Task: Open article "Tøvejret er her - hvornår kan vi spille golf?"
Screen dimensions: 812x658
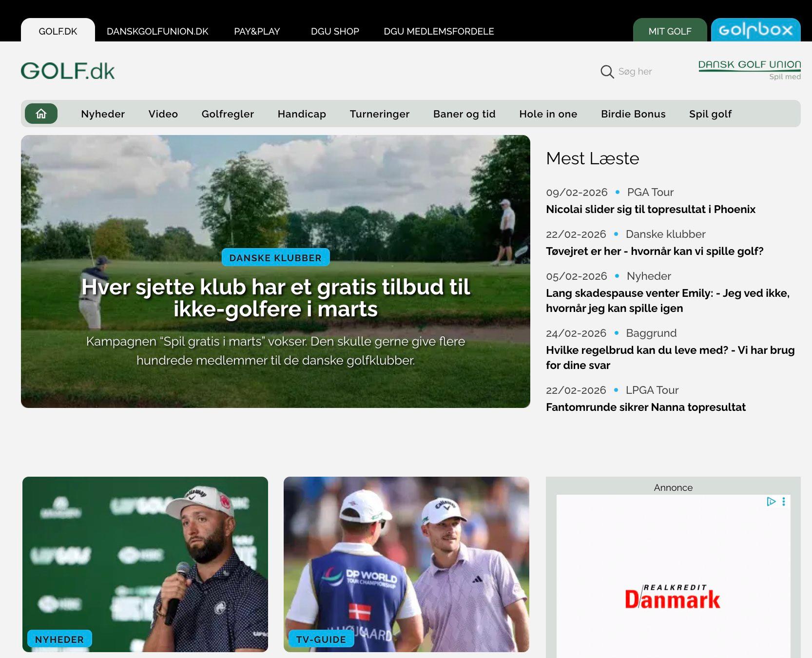Action: (655, 251)
